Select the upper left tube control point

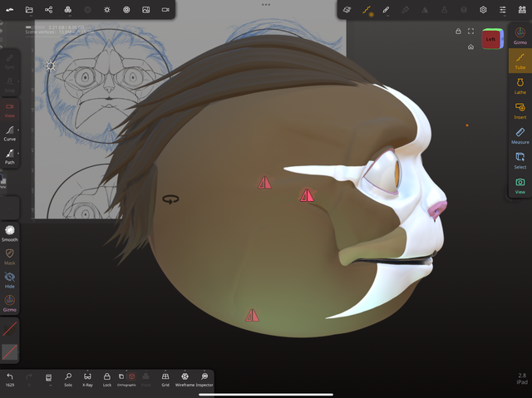pyautogui.click(x=264, y=183)
